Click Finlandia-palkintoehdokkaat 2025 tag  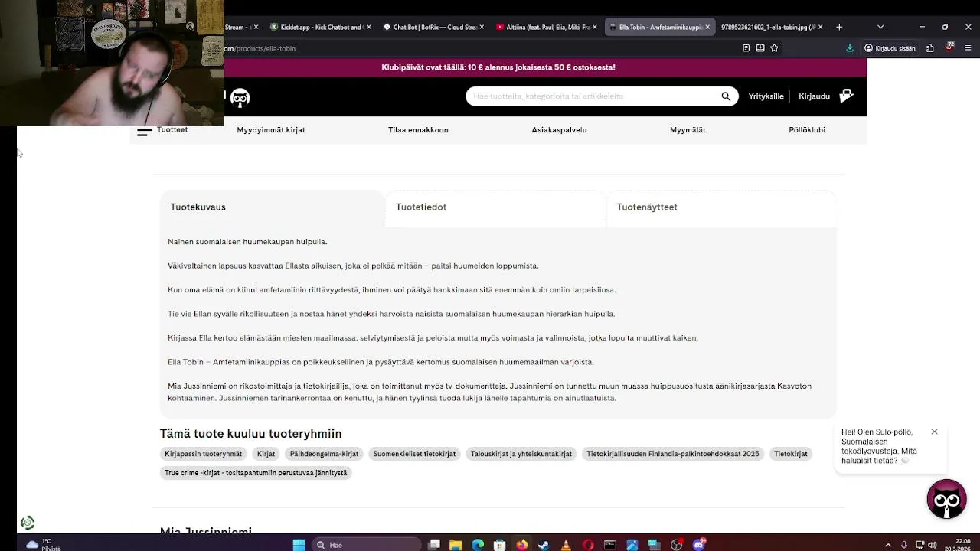(673, 454)
